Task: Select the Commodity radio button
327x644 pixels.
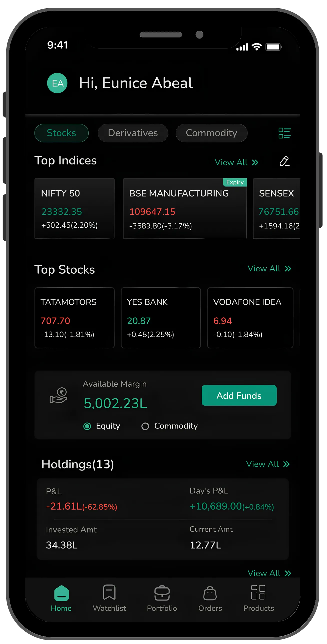Action: point(145,426)
